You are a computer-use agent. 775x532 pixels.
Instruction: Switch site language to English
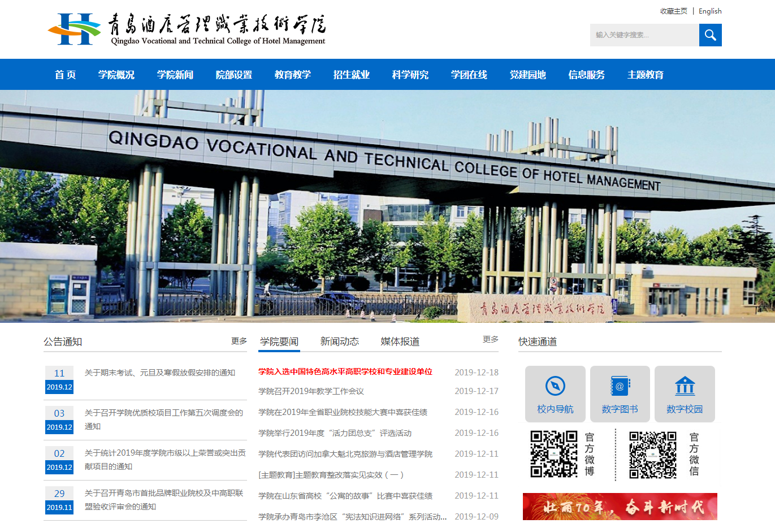coord(709,11)
